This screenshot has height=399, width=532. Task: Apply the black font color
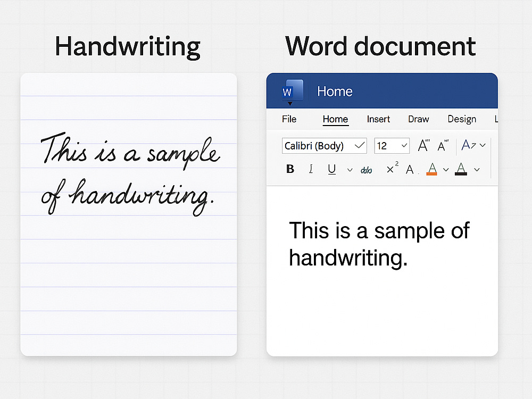click(x=461, y=169)
